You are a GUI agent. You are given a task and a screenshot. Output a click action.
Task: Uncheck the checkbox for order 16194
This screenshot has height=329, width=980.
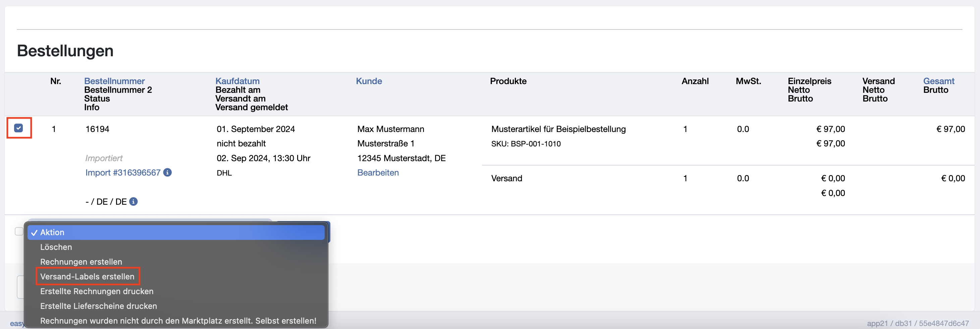point(19,128)
